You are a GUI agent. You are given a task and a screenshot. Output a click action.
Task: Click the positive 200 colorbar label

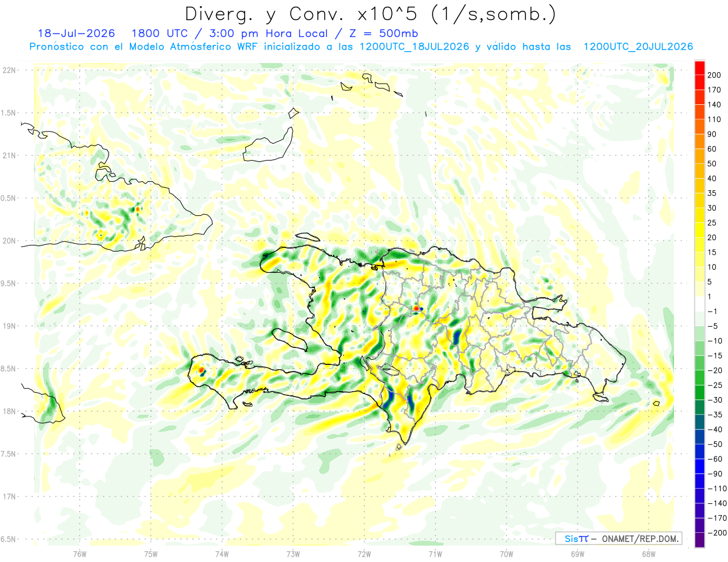point(715,75)
